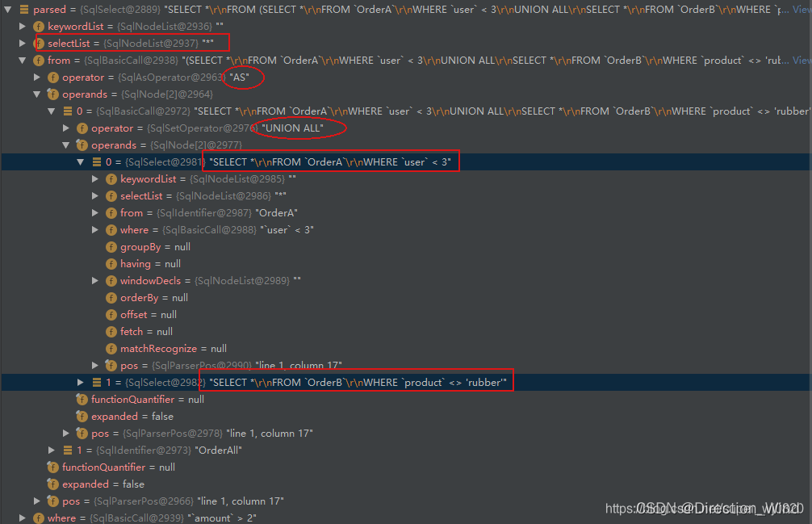Open View link on from SqlBasicCall@2938 row
The image size is (812, 524).
pyautogui.click(x=802, y=61)
